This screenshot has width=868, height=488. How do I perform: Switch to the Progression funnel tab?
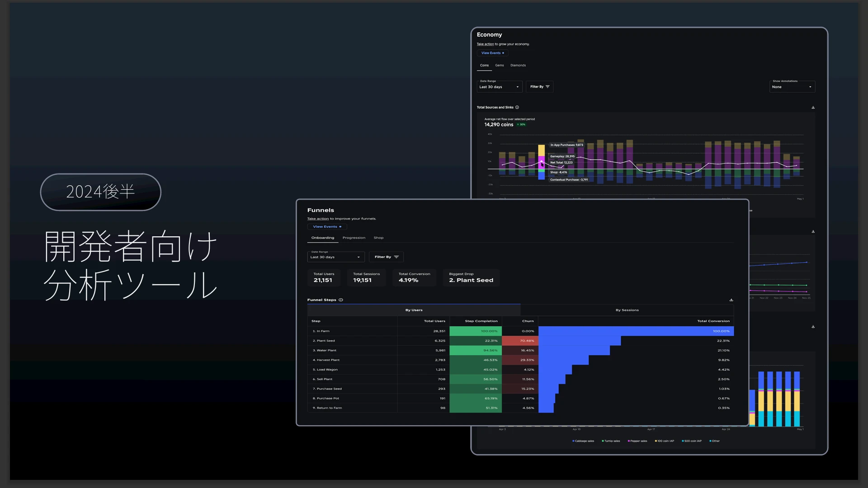point(354,238)
